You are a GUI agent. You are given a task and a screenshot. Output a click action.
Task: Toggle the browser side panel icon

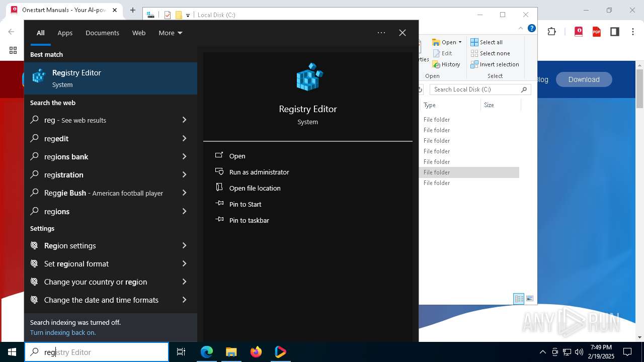(614, 32)
